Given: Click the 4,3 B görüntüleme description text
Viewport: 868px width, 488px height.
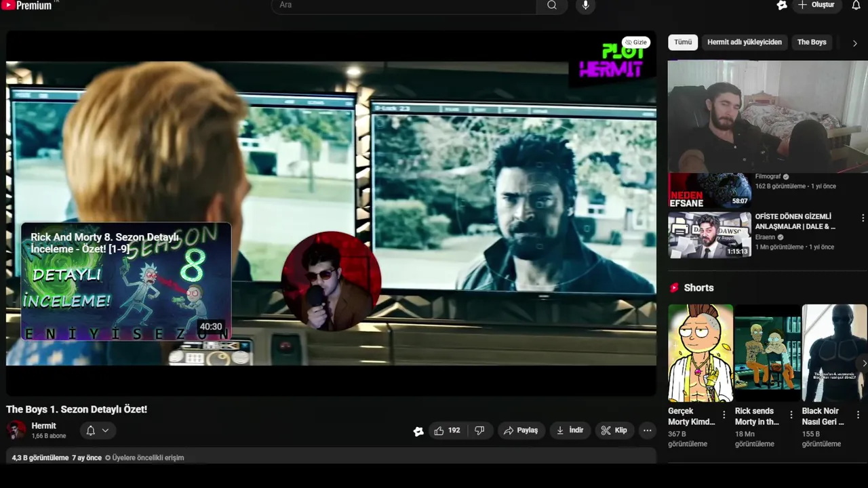Looking at the screenshot, I should [40, 458].
